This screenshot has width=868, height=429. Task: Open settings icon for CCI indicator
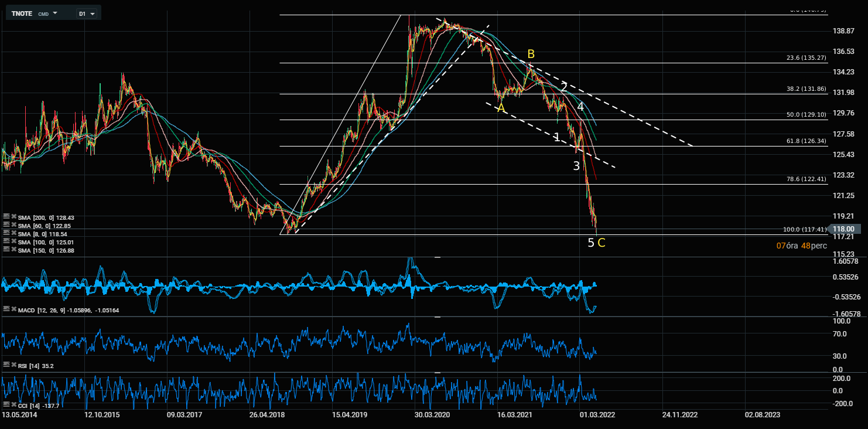6,404
